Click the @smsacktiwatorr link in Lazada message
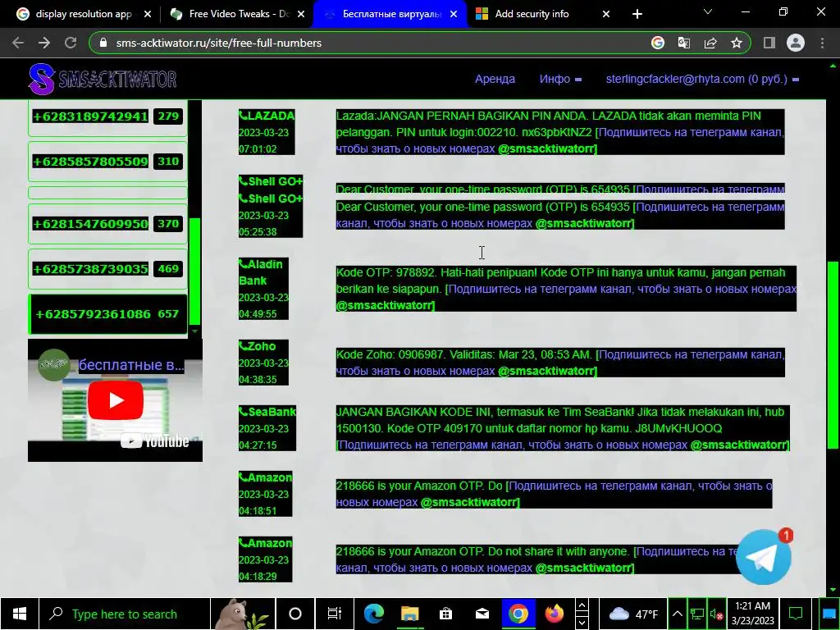 click(547, 148)
